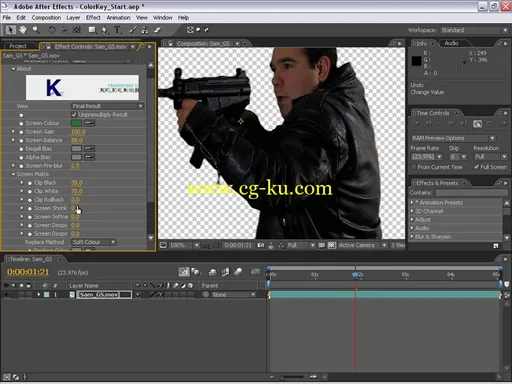Open viewer resolution Full dropdown

coord(301,245)
